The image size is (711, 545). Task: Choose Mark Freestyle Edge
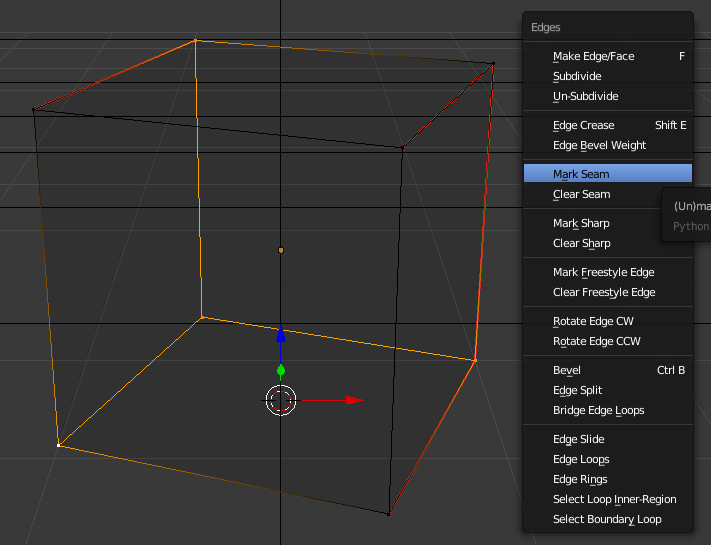click(x=608, y=272)
